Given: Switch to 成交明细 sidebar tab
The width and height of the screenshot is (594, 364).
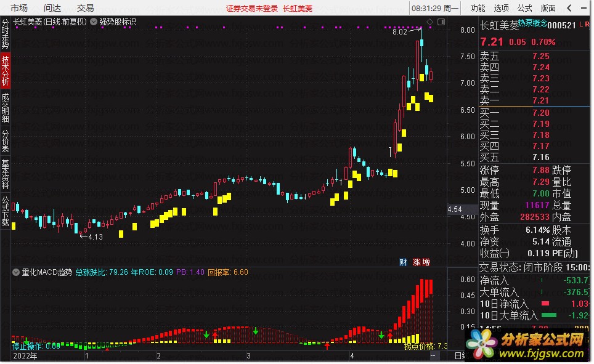Looking at the screenshot, I should tap(6, 108).
